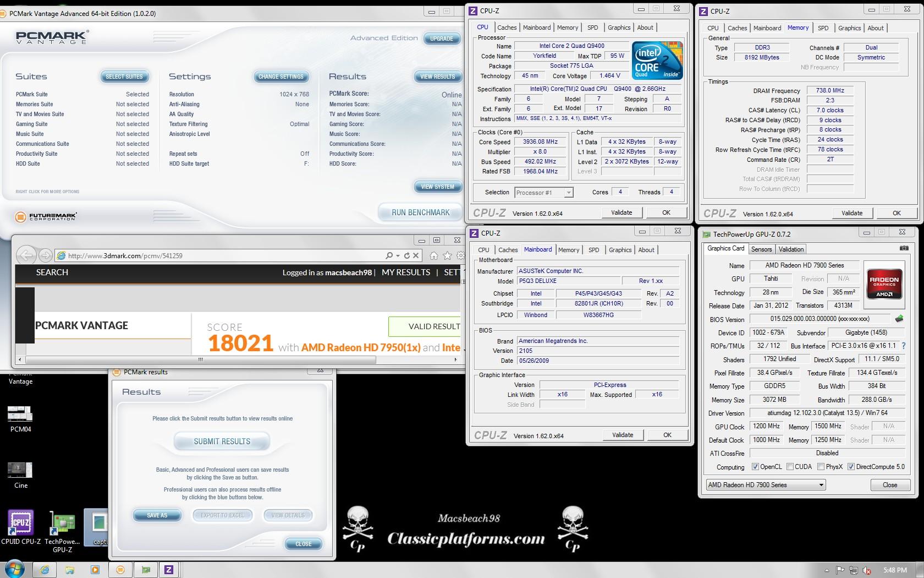Open the address bar search dropdown arrow

click(398, 255)
